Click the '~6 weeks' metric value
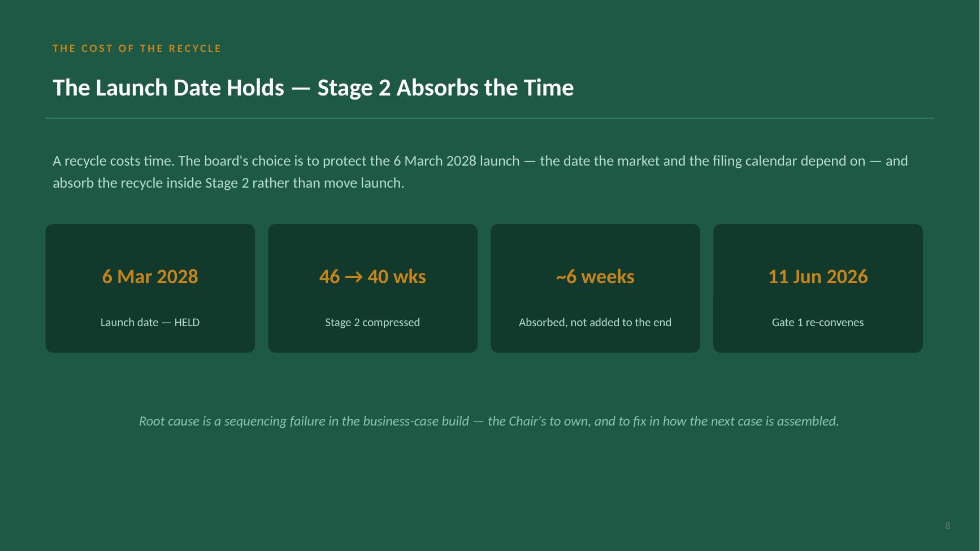Image resolution: width=980 pixels, height=551 pixels. (595, 276)
